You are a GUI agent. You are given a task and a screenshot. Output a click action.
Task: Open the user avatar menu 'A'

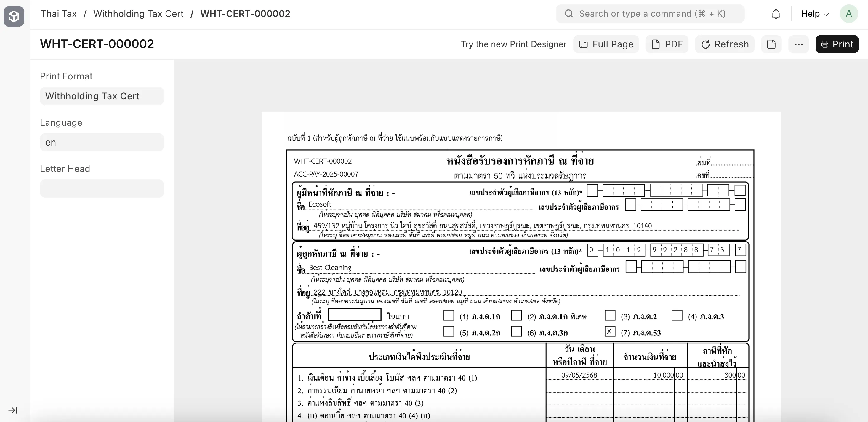tap(848, 14)
